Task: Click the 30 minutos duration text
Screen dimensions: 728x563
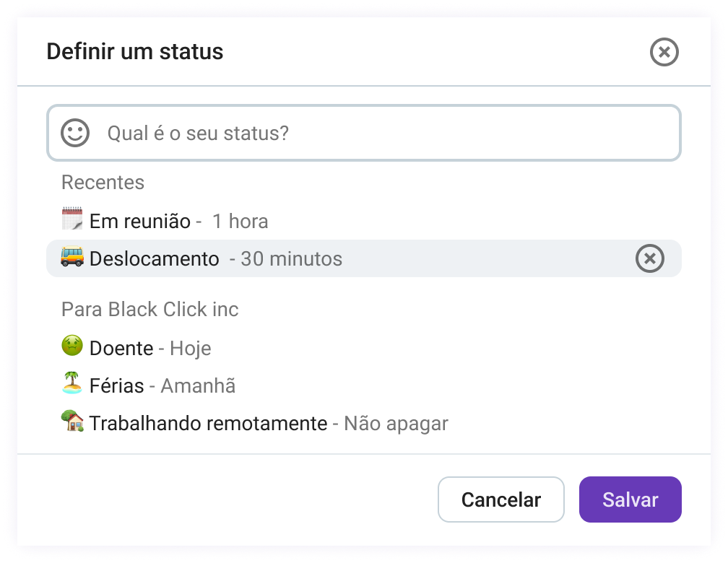Action: 291,258
